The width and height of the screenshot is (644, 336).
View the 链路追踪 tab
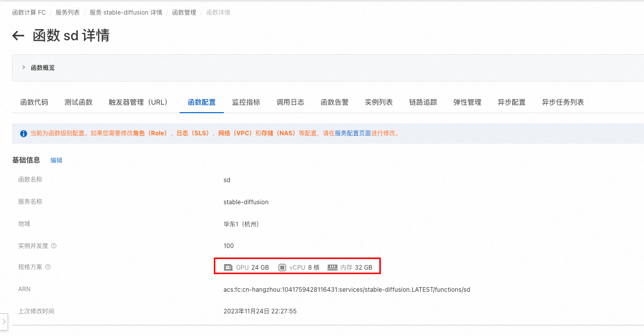[x=423, y=102]
